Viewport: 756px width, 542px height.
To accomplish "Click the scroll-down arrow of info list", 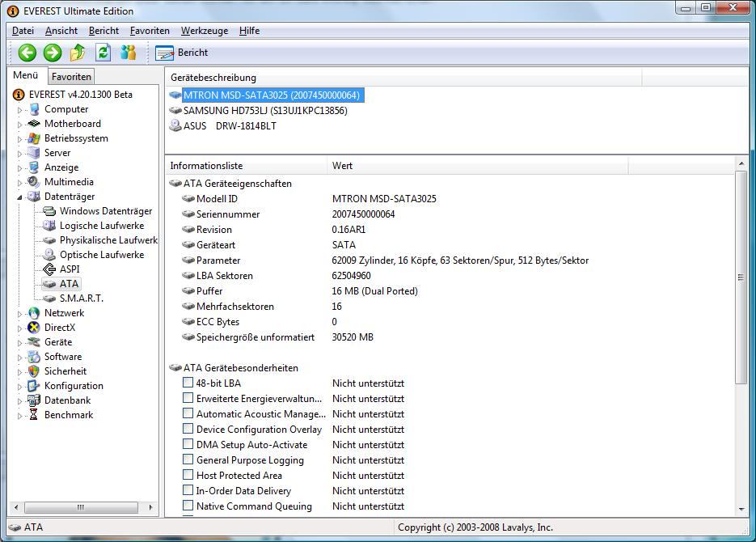I will (741, 509).
